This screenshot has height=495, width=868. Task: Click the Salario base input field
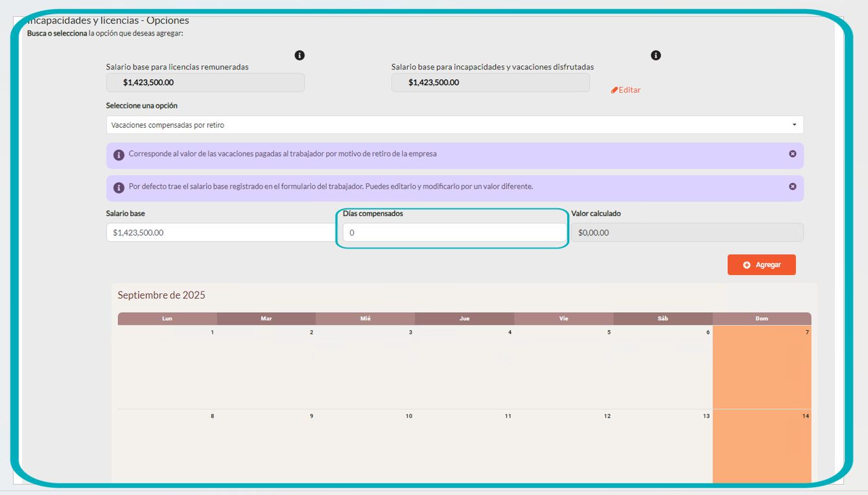(x=220, y=232)
